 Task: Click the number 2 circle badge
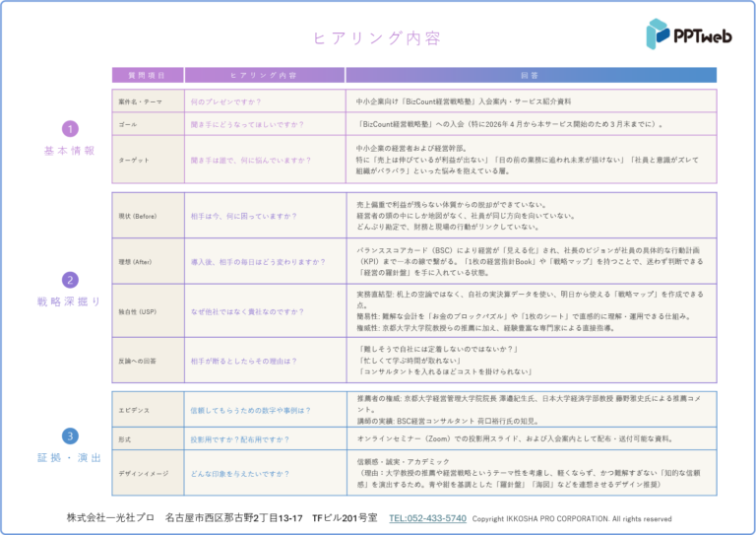pos(71,280)
